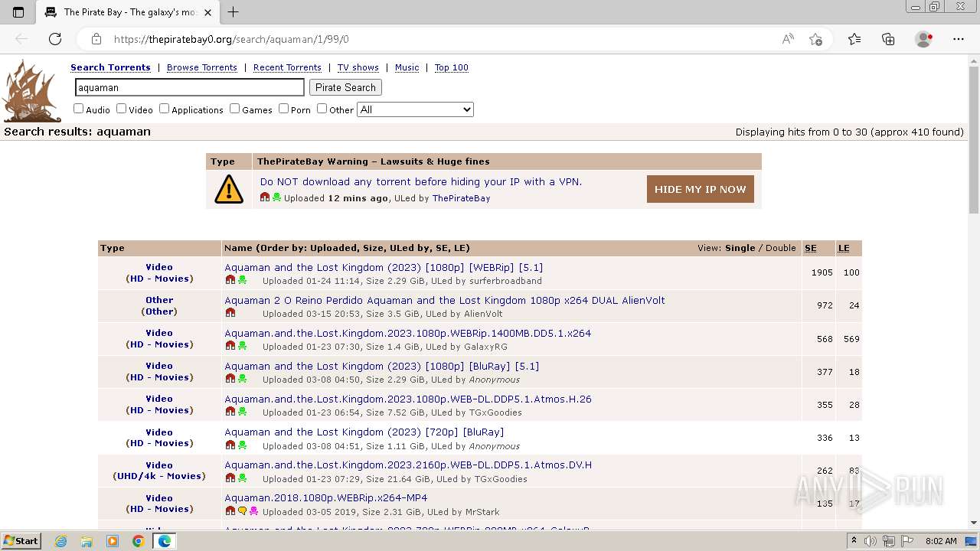Sort results by the LE column header
Image resolution: width=980 pixels, height=551 pixels.
[x=844, y=248]
